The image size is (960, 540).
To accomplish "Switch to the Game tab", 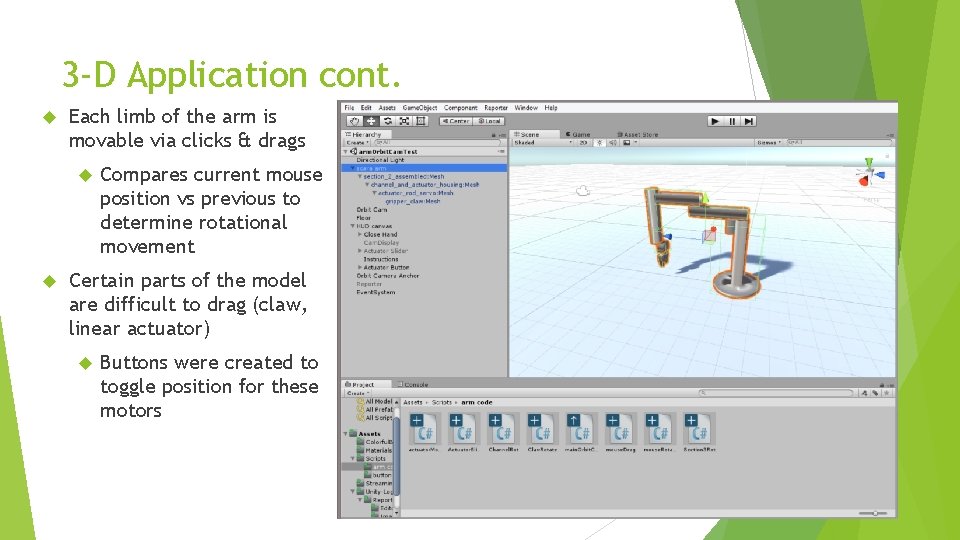I will (x=579, y=134).
